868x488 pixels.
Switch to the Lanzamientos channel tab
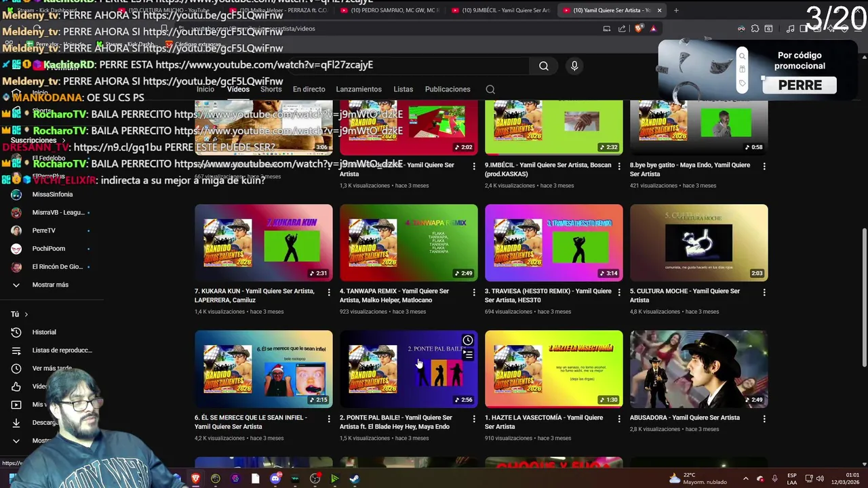(359, 89)
